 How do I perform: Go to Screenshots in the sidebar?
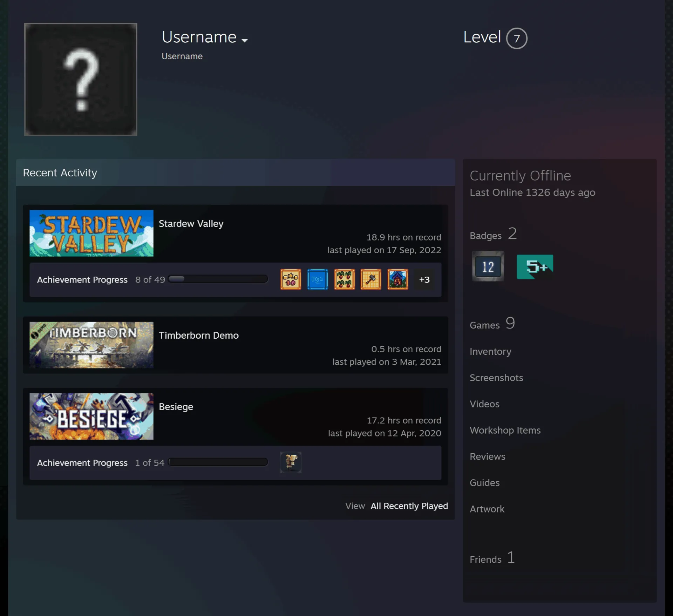click(496, 378)
